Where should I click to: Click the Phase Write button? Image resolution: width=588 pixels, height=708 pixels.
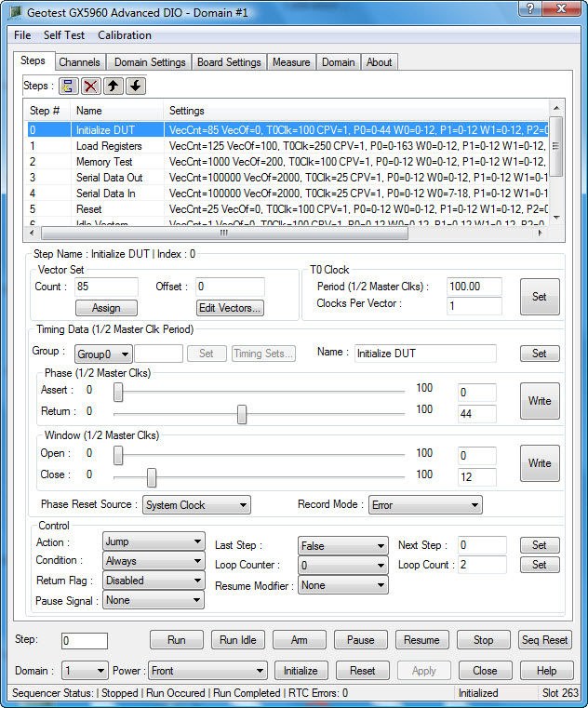click(540, 401)
